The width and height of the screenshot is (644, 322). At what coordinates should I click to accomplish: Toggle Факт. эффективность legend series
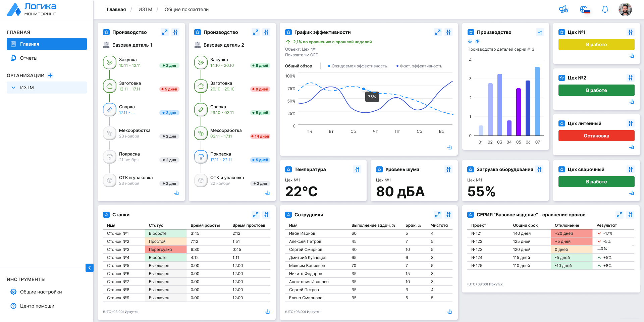[x=419, y=66]
